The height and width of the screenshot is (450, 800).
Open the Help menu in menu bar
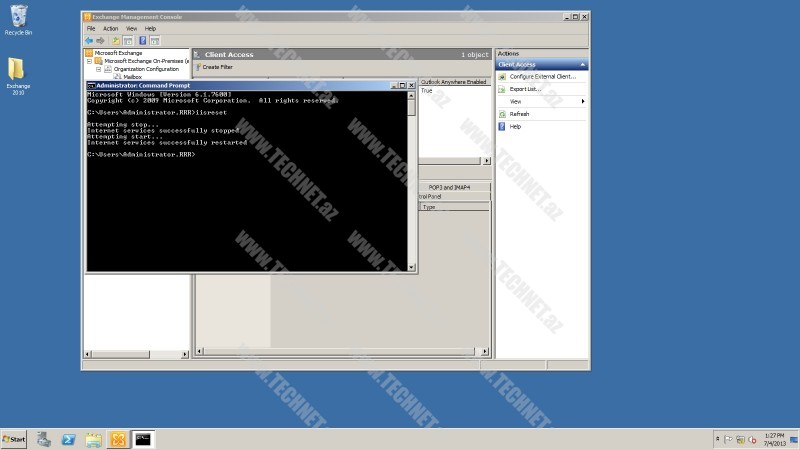150,29
